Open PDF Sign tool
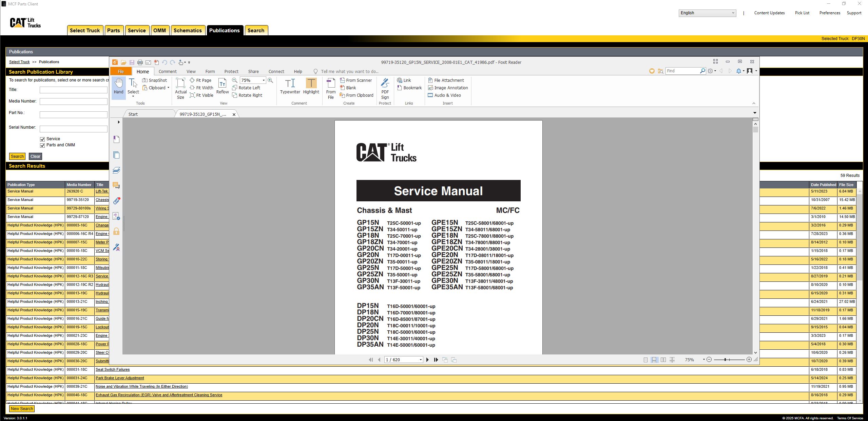Viewport: 868px width, 421px height. pos(385,88)
